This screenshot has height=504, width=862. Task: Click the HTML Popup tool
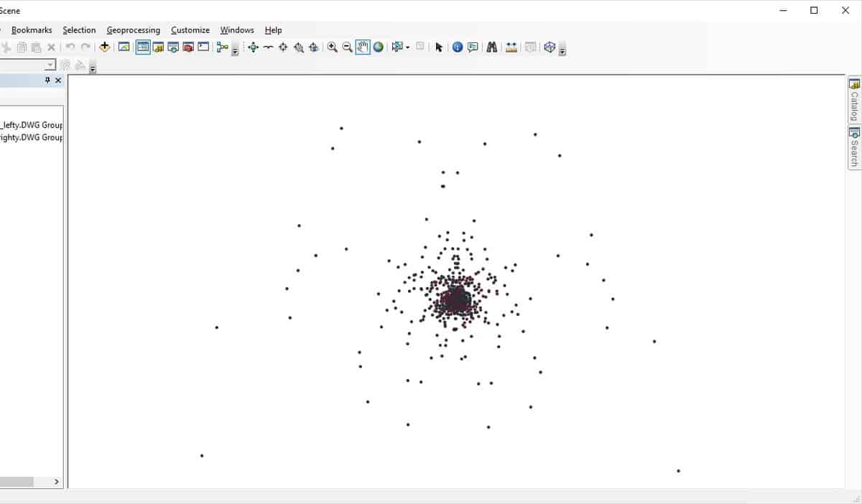[473, 47]
